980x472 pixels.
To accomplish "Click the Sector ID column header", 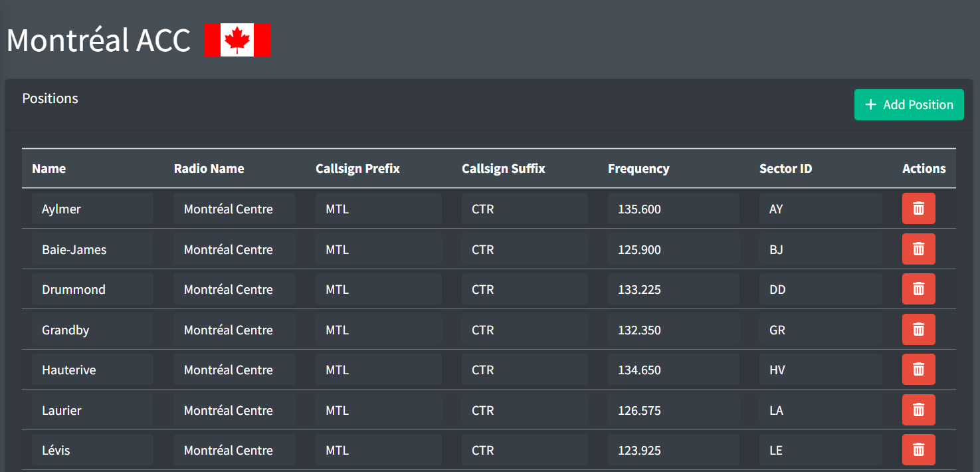I will [785, 169].
